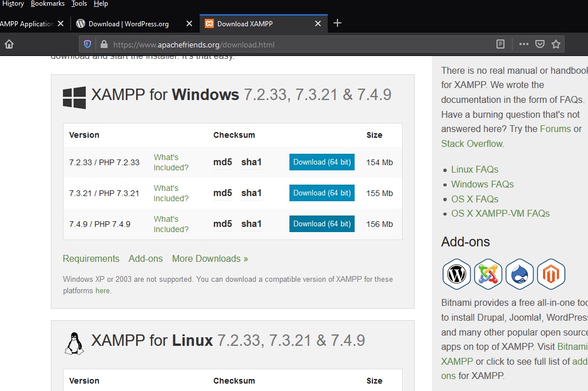The image size is (588, 391).
Task: Open a new tab with plus button
Action: click(x=337, y=23)
